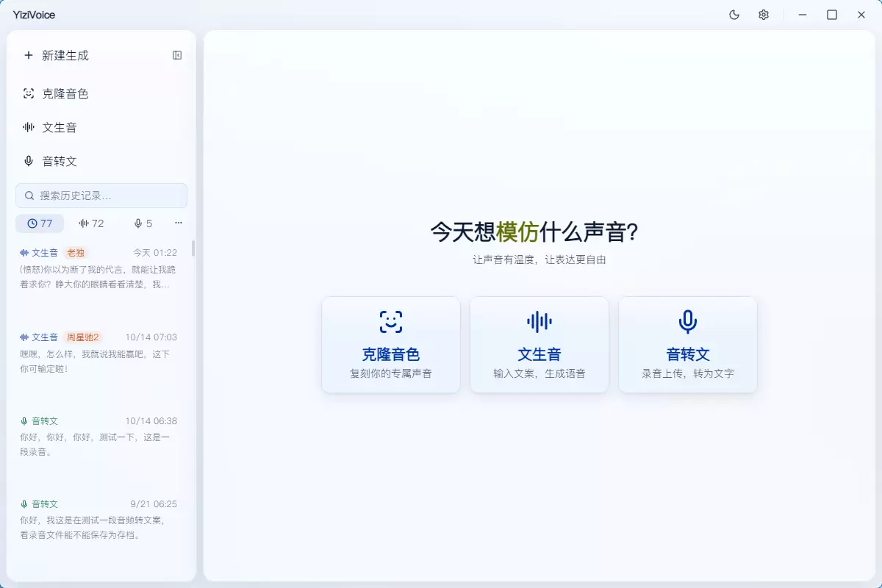The height and width of the screenshot is (588, 882).
Task: Click sidebar 克隆音色 face-scan icon
Action: point(29,93)
